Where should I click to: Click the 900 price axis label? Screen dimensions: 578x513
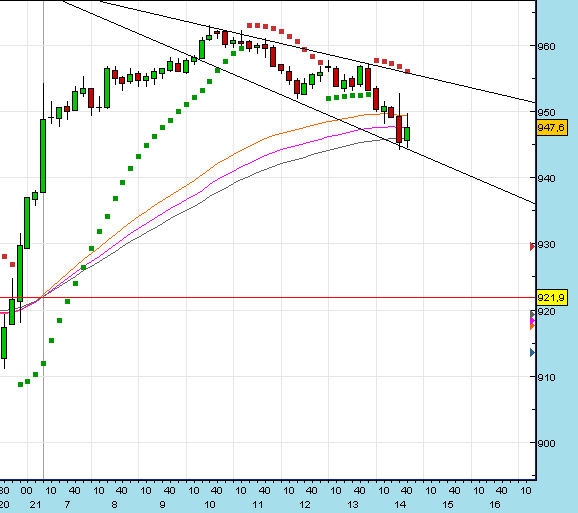(546, 443)
